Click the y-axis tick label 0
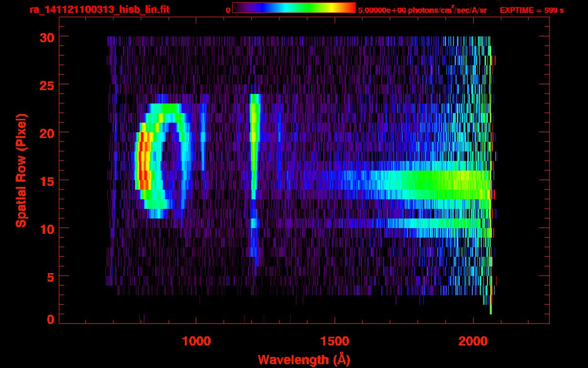This screenshot has width=588, height=368. click(x=50, y=320)
